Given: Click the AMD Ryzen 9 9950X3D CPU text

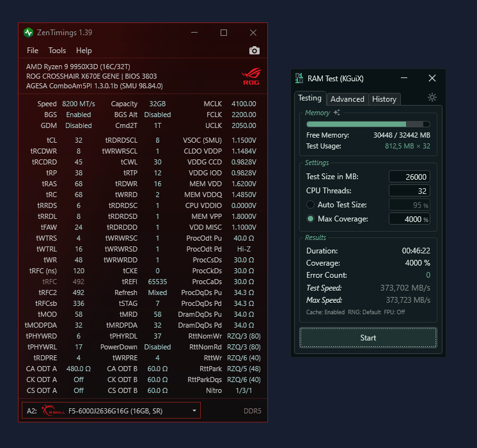Looking at the screenshot, I should [x=78, y=67].
